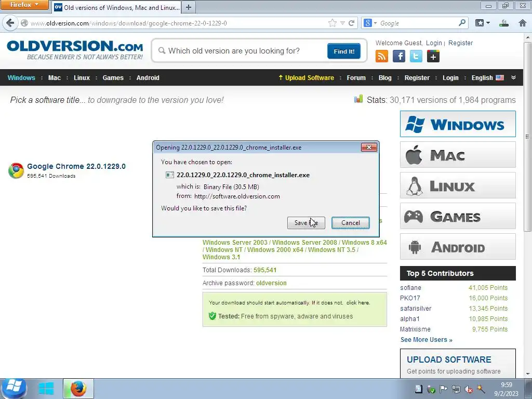
Task: Select the Mac nav menu item
Action: coord(54,78)
